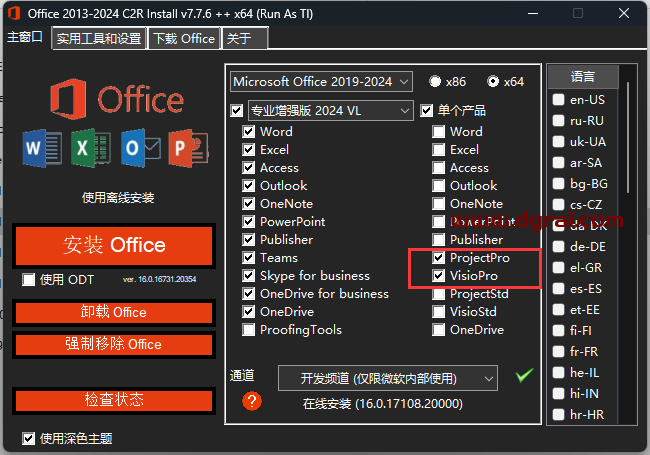Check the VisioStd checkbox
650x455 pixels.
pos(438,312)
